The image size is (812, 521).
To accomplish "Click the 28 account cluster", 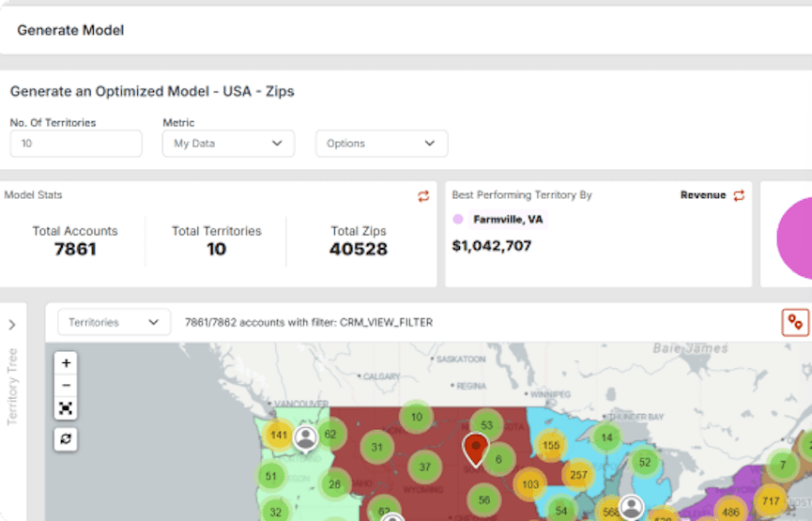I will [x=334, y=484].
